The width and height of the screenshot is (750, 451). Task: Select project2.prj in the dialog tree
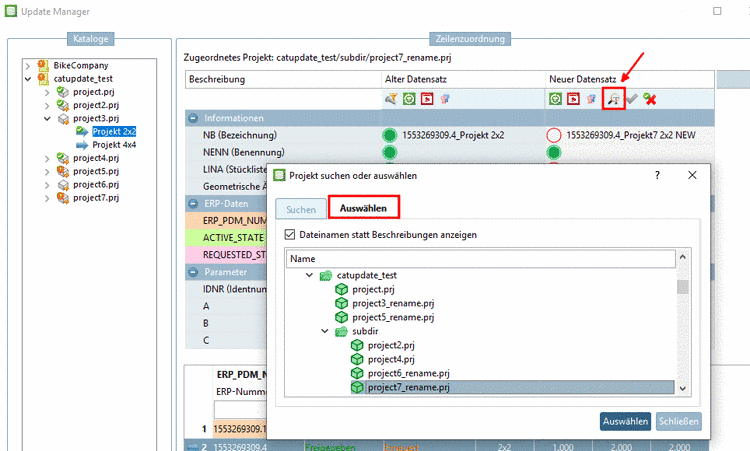391,345
